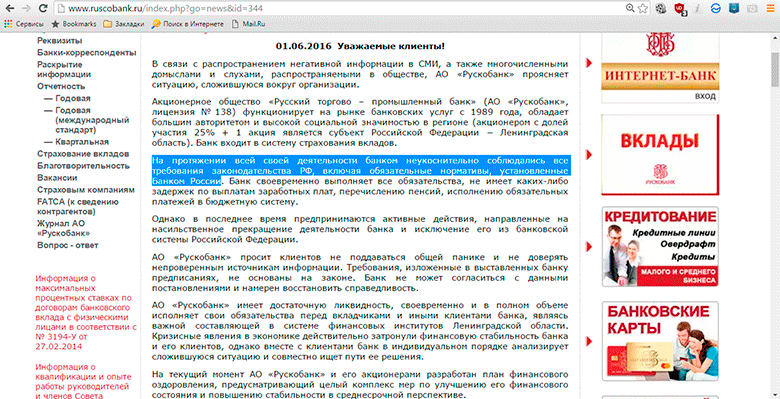Open the Реквизиты sidebar menu item
The image size is (780, 399).
point(60,40)
